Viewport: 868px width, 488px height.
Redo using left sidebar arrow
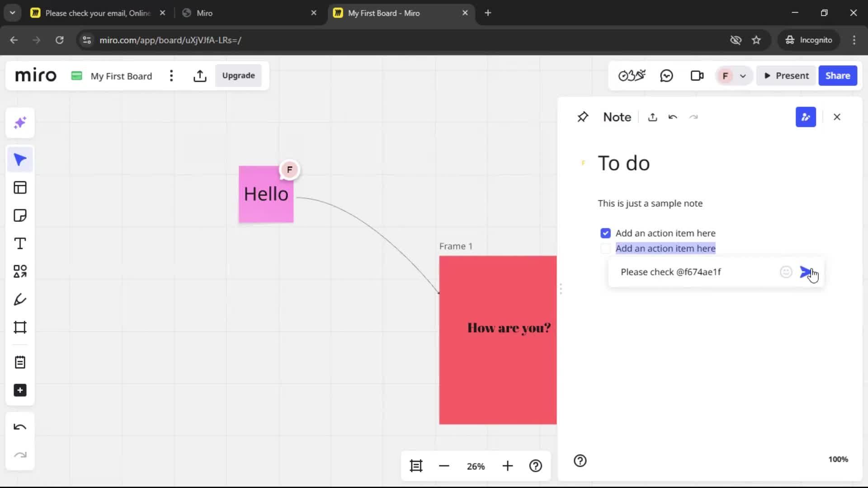point(20,455)
